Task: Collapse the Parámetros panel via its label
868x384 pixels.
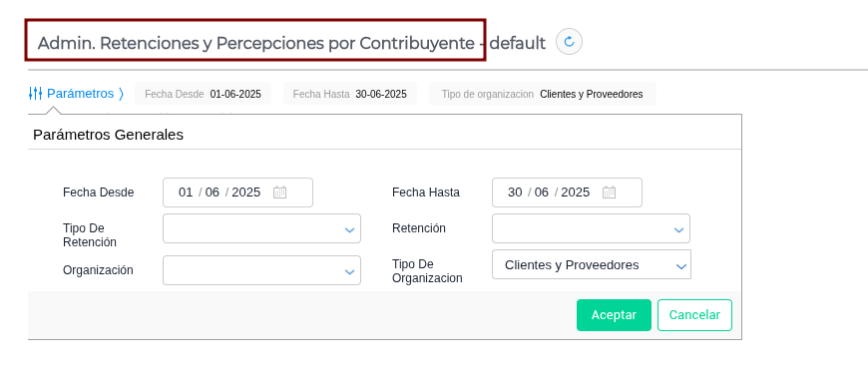Action: (80, 94)
